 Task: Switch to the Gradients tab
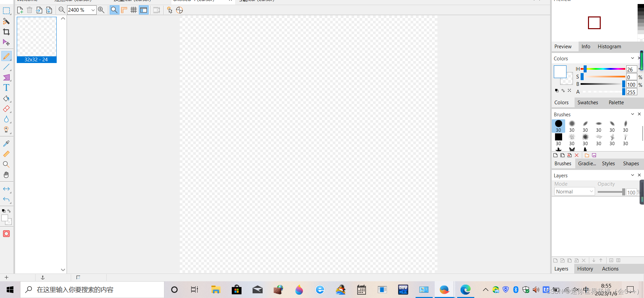[587, 164]
